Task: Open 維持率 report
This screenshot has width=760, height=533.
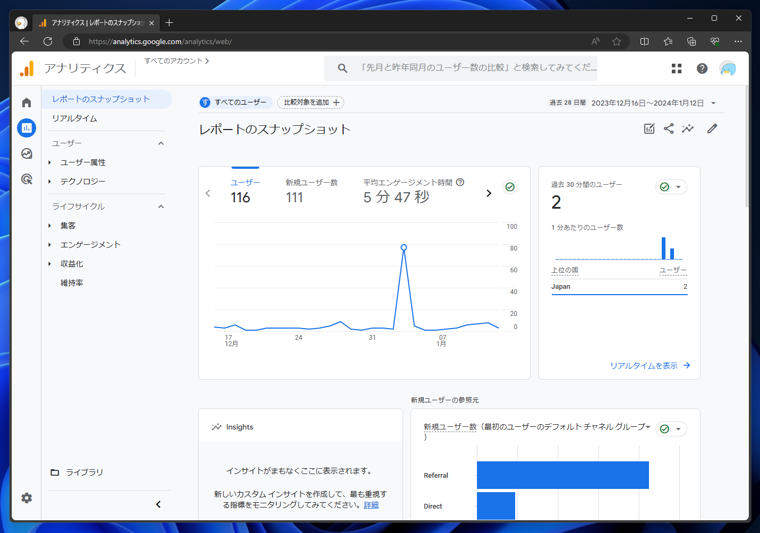Action: 72,282
